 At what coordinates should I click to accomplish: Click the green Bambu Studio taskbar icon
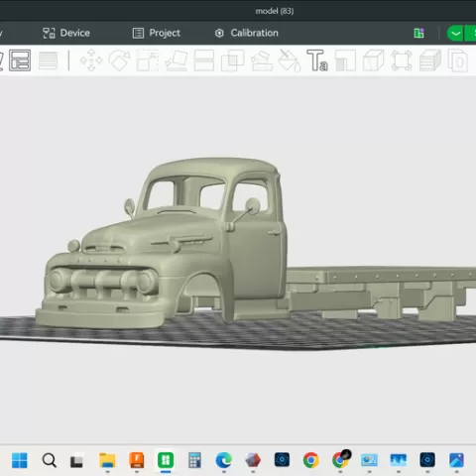tap(166, 460)
